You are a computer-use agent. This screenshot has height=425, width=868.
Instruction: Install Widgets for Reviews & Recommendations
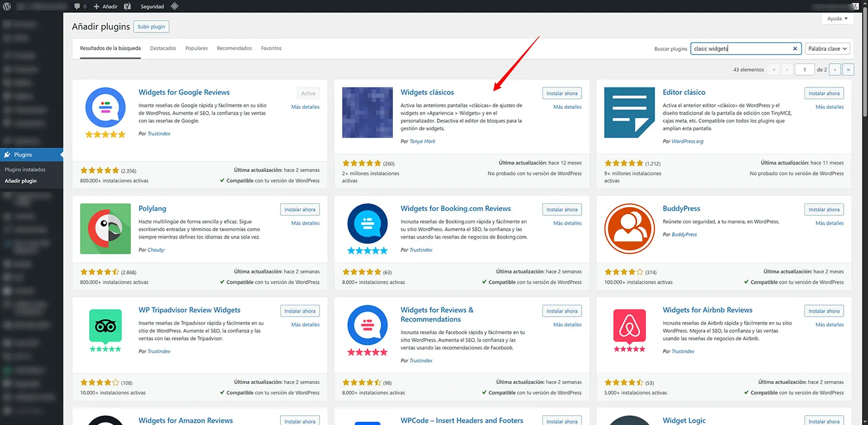(x=562, y=311)
